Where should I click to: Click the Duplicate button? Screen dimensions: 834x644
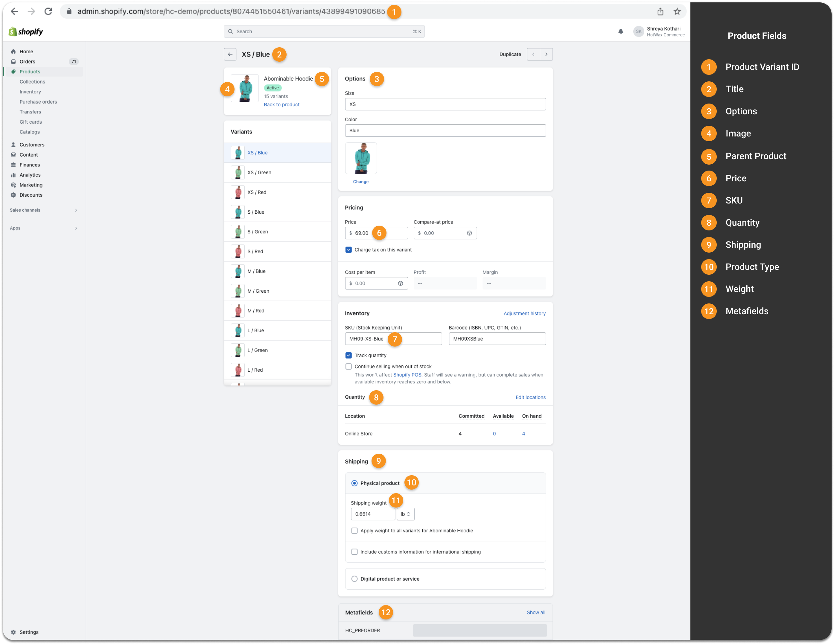pos(510,54)
